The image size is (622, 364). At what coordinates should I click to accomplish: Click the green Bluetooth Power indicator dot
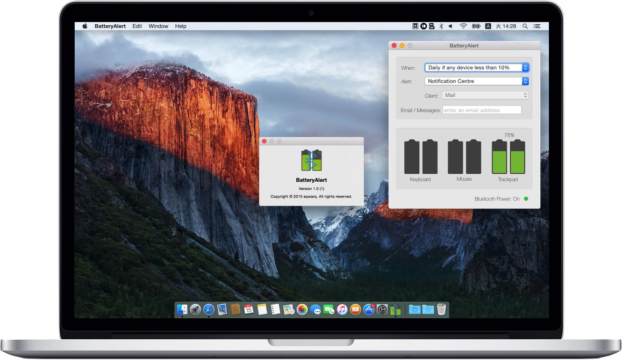click(526, 199)
